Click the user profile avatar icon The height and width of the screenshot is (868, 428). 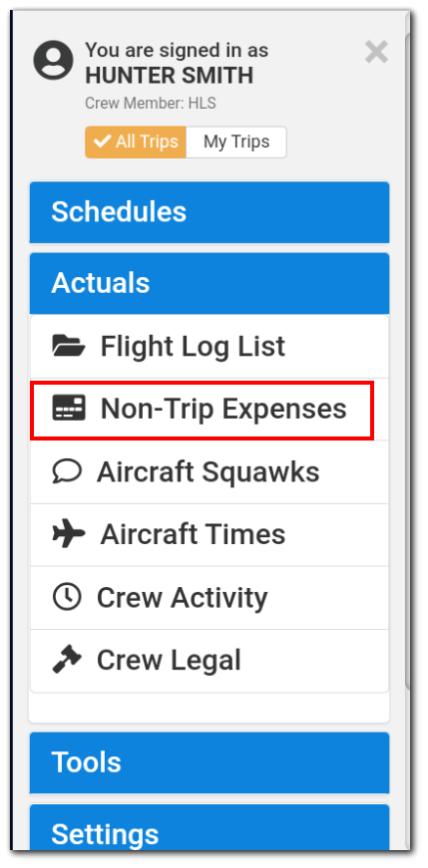[53, 61]
